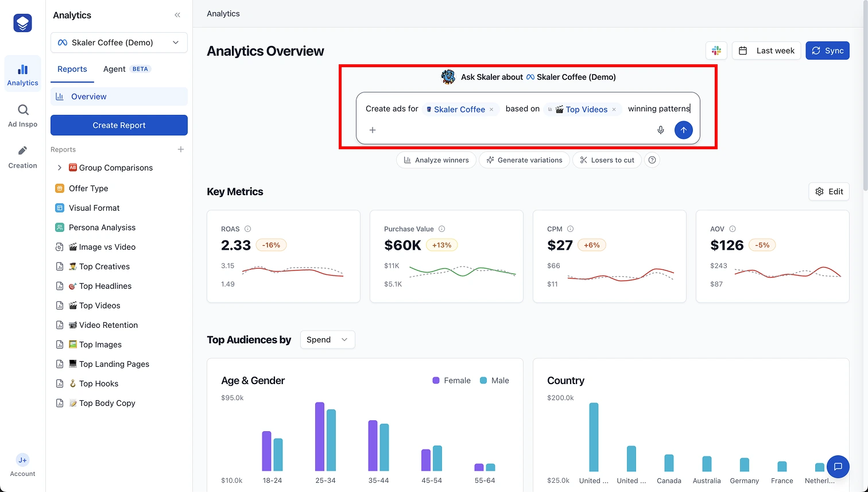This screenshot has height=492, width=868.
Task: Open the Spend audience metric dropdown
Action: [327, 339]
